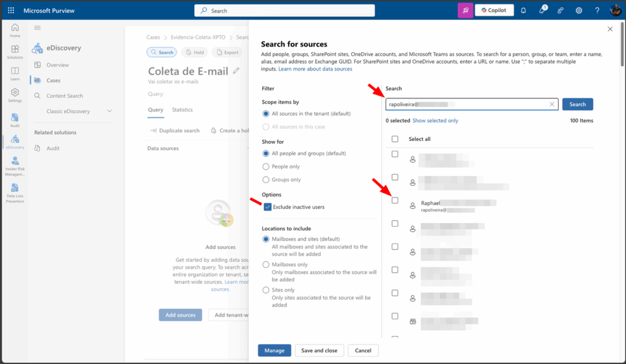Open Solutions in the left rail
The width and height of the screenshot is (626, 364).
(14, 52)
